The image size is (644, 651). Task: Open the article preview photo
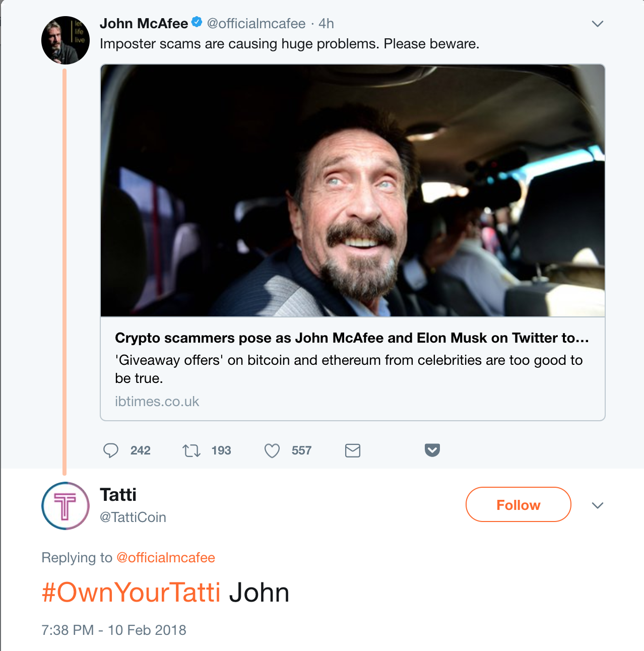[353, 190]
